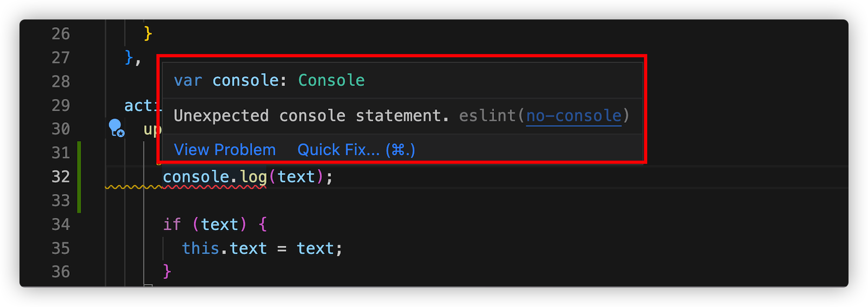Open the View Problem link
This screenshot has height=307, width=868.
225,150
